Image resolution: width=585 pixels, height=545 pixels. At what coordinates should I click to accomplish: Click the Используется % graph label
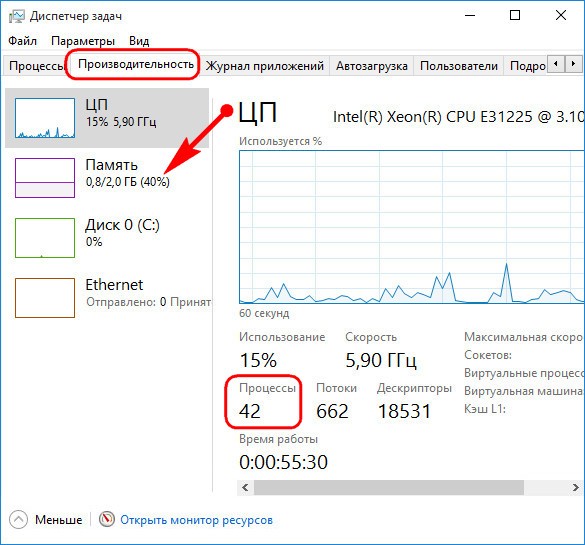(x=281, y=141)
